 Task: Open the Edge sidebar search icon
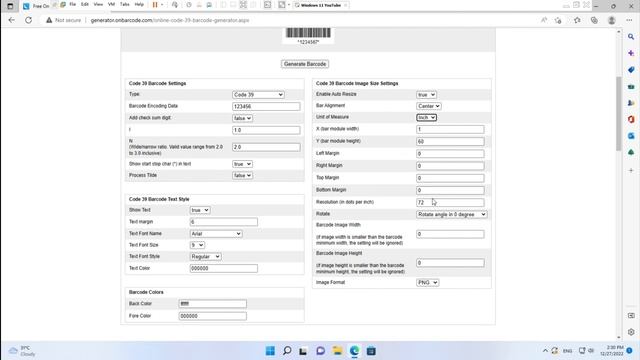(x=631, y=37)
